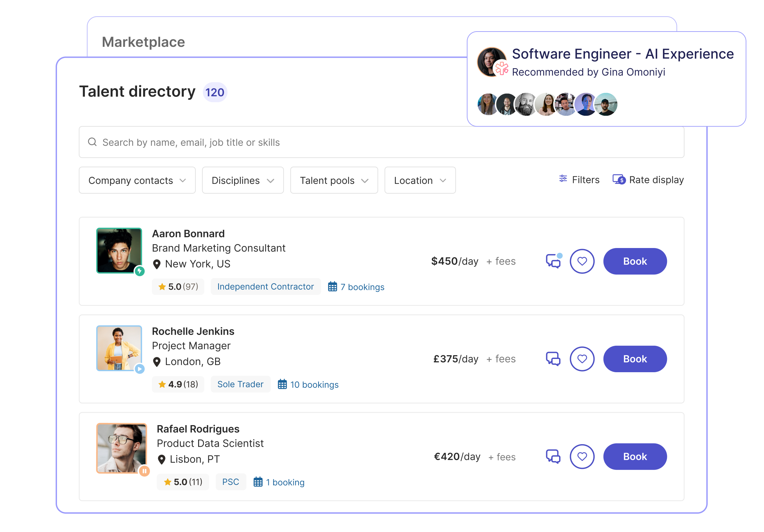Viewport: 764px width, 532px height.
Task: Click the Filters sliders icon
Action: pos(563,179)
